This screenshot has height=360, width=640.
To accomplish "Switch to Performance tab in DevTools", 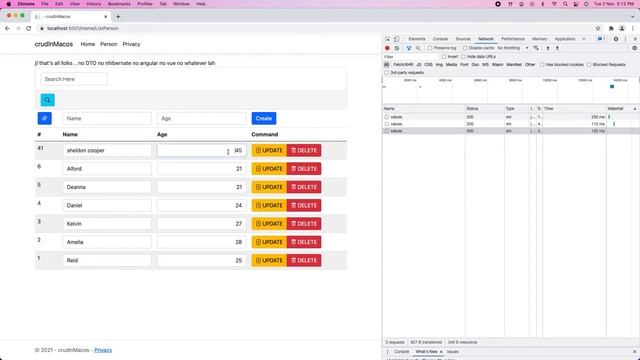I will pos(513,39).
